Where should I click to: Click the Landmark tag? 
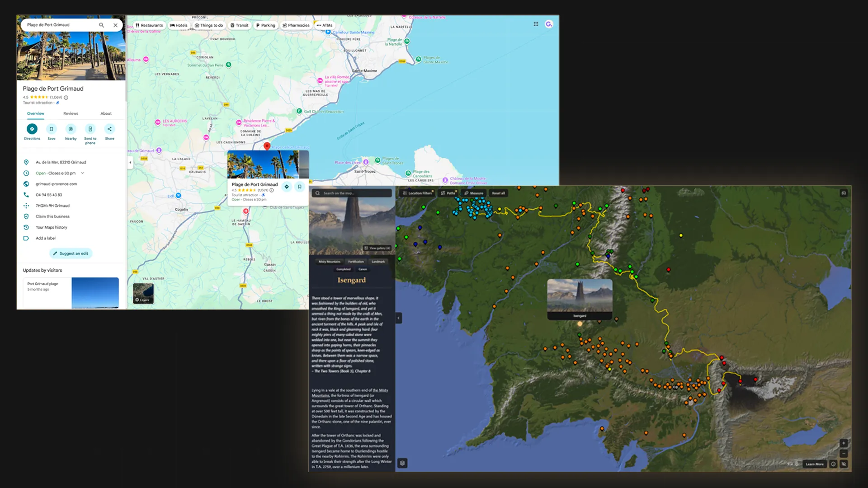click(378, 262)
